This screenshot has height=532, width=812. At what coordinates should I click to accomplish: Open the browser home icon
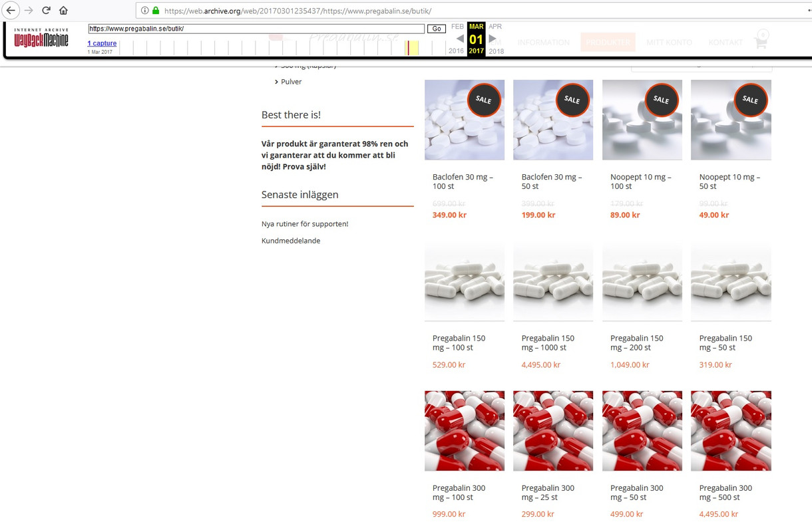(x=64, y=11)
